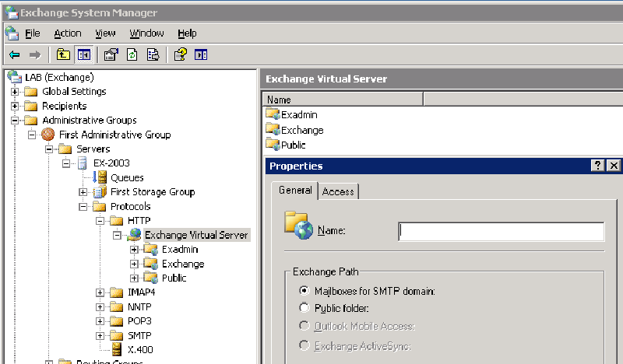The image size is (623, 364).
Task: Select the "HTTP" tree item text
Action: click(139, 221)
